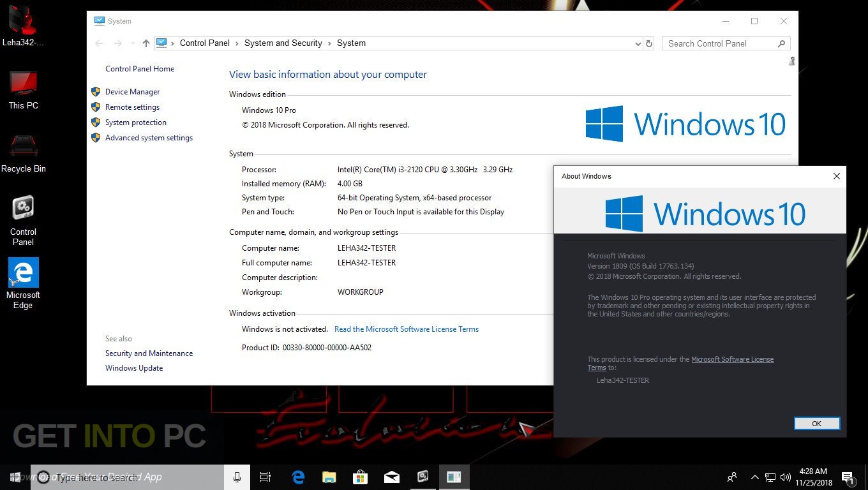Launch Microsoft Edge from the desktop
Image resolution: width=868 pixels, height=490 pixels.
click(23, 284)
